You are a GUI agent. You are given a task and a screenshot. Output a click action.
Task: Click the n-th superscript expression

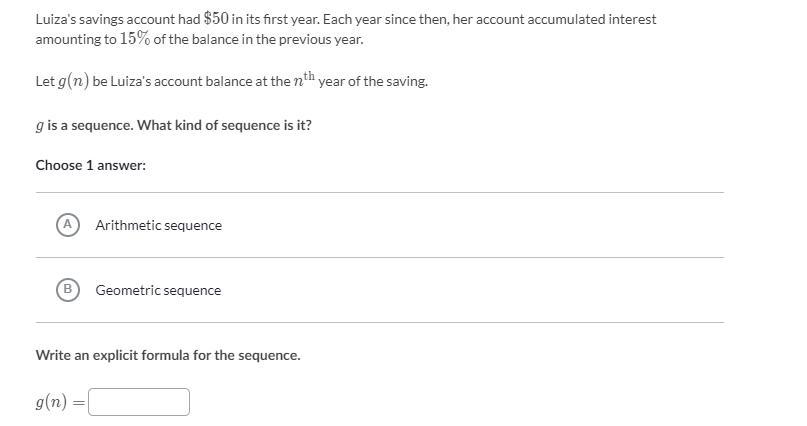pos(303,80)
